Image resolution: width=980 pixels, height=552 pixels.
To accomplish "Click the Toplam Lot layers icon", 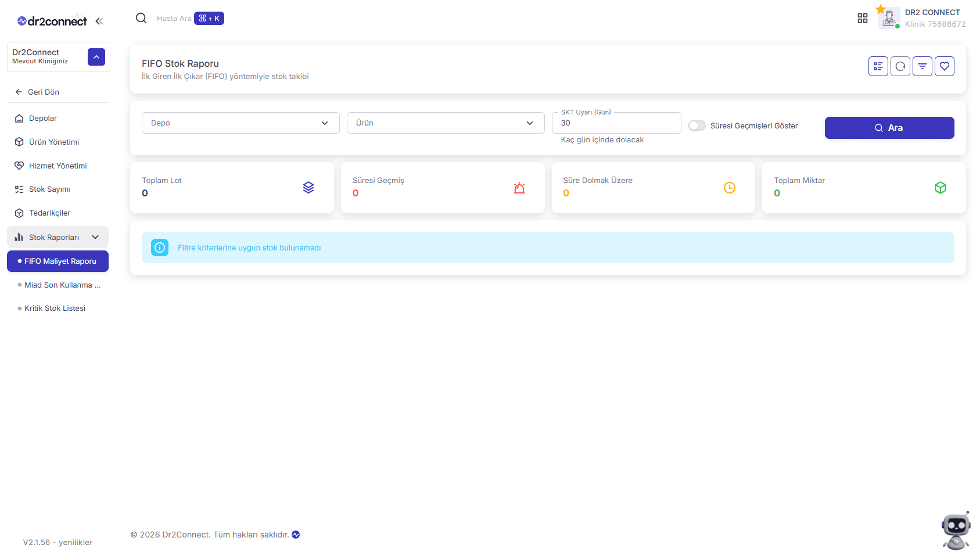I will tap(308, 187).
